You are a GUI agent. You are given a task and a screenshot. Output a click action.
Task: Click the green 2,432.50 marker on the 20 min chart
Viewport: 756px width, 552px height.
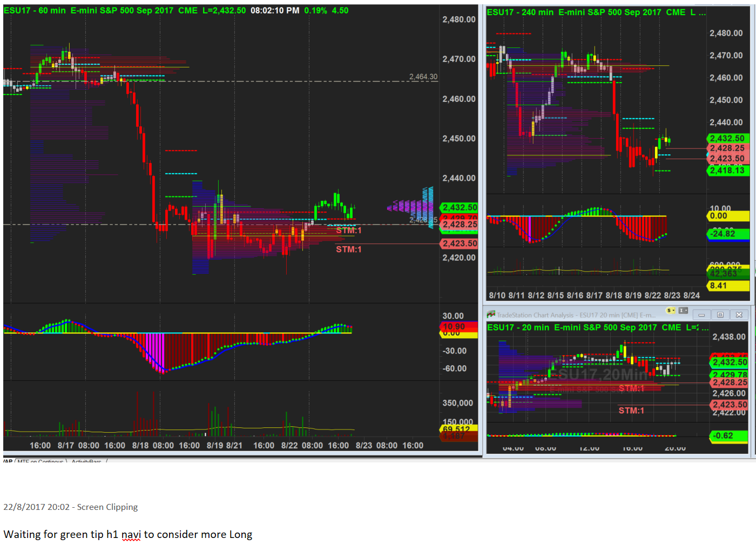[730, 362]
